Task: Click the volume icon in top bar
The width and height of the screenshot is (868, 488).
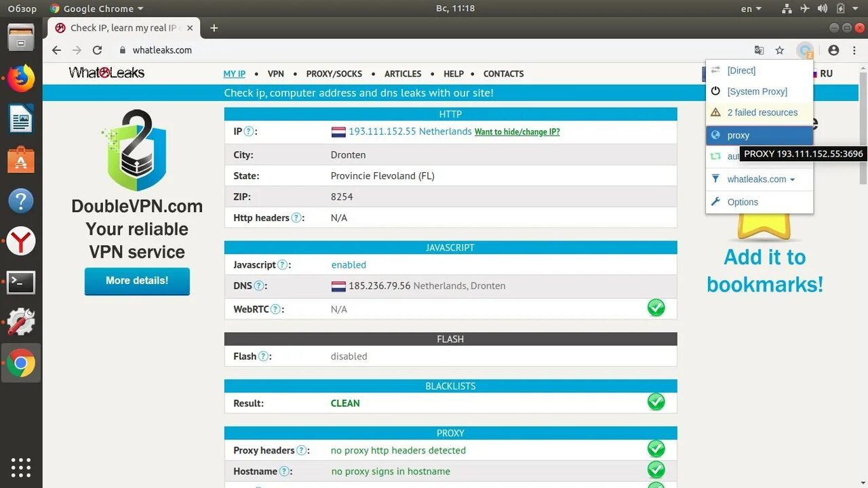Action: (x=823, y=9)
